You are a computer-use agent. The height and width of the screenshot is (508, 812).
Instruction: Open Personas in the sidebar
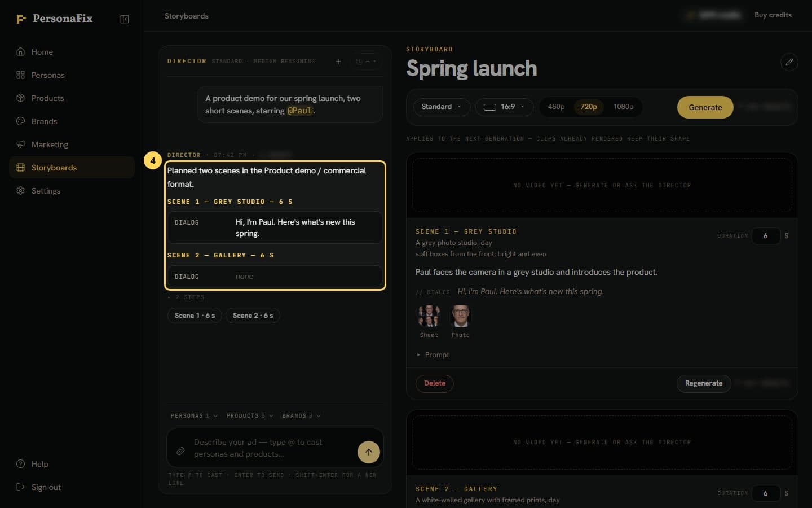click(72, 75)
